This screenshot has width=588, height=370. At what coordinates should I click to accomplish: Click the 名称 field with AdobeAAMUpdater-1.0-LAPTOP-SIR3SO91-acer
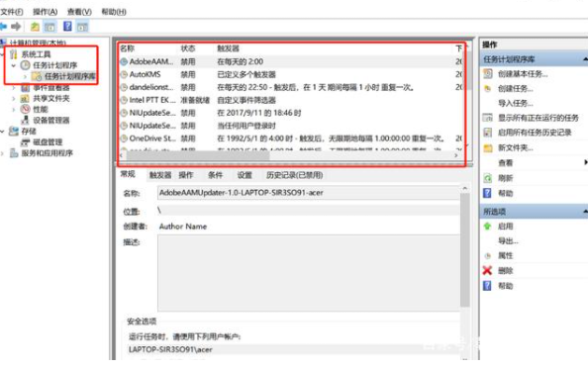point(309,193)
